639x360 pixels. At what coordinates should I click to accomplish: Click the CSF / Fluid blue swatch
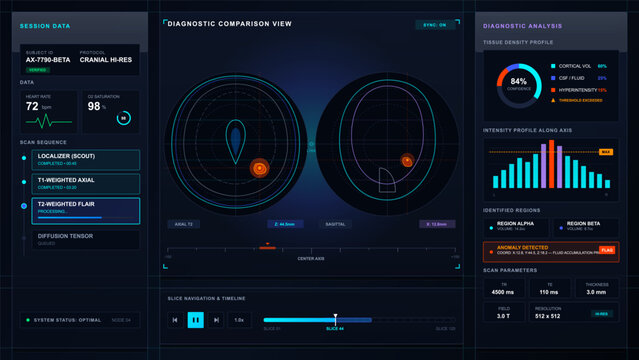coord(553,78)
